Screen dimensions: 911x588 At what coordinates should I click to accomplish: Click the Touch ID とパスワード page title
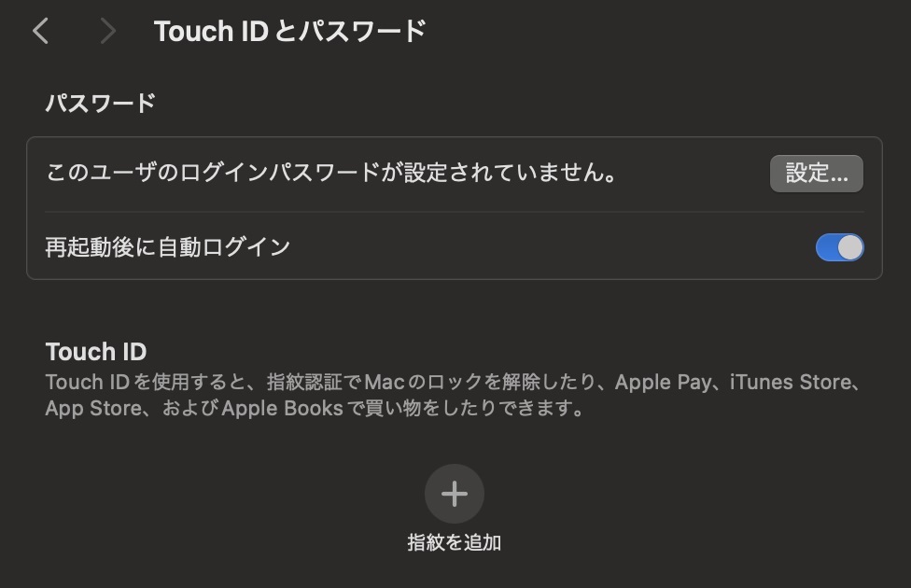290,31
